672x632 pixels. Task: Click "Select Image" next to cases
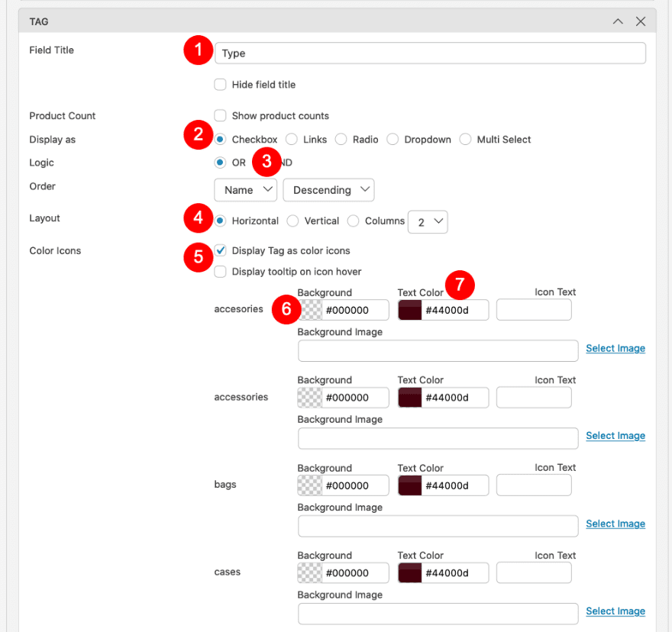(x=615, y=611)
